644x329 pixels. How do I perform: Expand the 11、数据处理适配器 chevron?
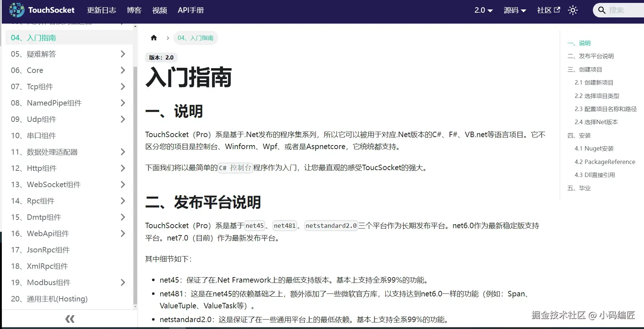pos(123,152)
